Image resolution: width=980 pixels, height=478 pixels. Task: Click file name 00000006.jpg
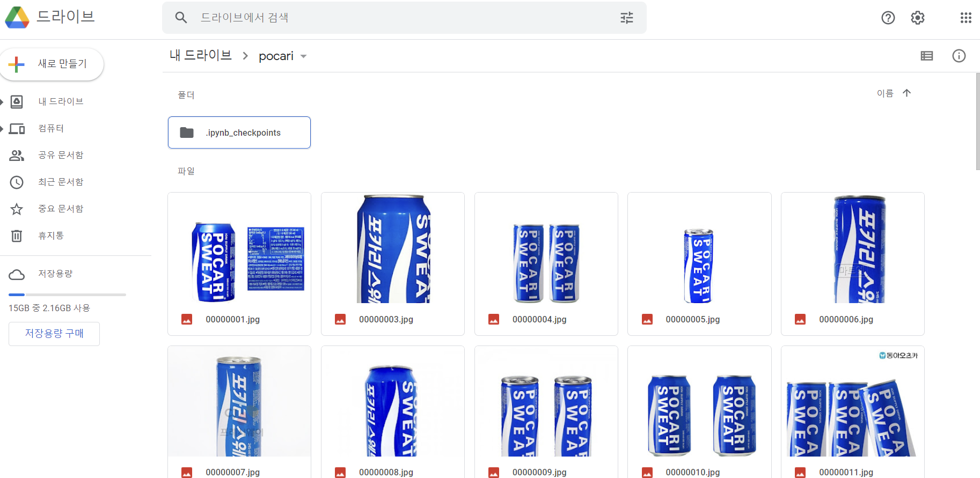click(846, 319)
